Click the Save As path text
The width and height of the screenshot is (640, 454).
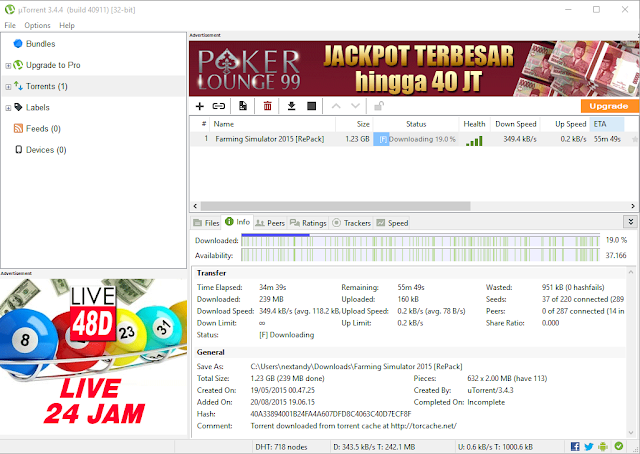point(356,367)
